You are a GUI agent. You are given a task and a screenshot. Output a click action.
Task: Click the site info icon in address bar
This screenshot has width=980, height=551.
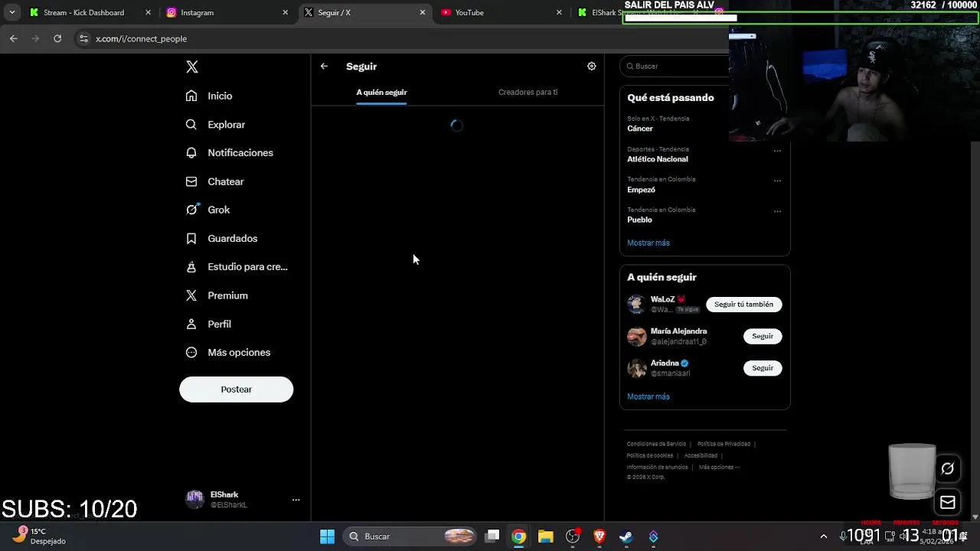click(83, 38)
